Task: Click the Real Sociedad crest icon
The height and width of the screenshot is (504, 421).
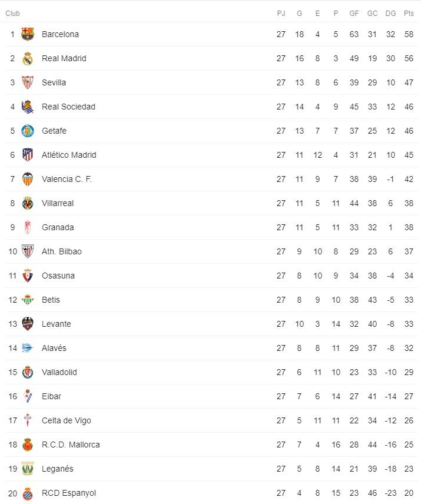Action: tap(28, 107)
